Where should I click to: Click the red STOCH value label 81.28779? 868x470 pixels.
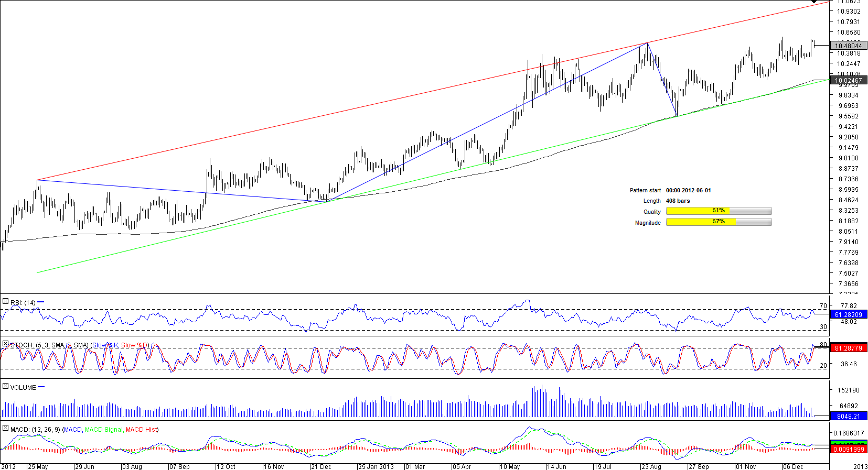[848, 348]
